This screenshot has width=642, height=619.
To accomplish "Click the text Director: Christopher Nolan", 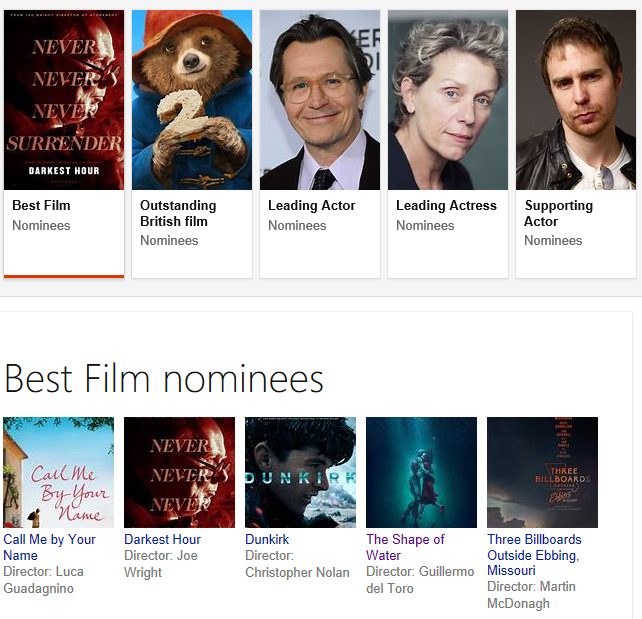I will pos(297,564).
